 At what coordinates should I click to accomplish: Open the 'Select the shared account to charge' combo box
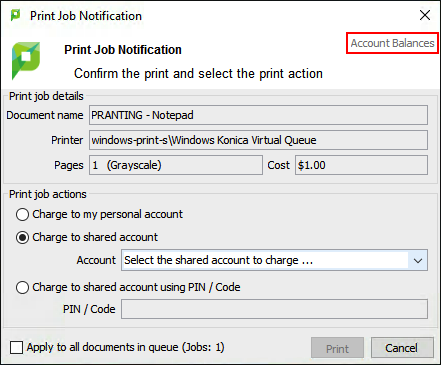(274, 260)
